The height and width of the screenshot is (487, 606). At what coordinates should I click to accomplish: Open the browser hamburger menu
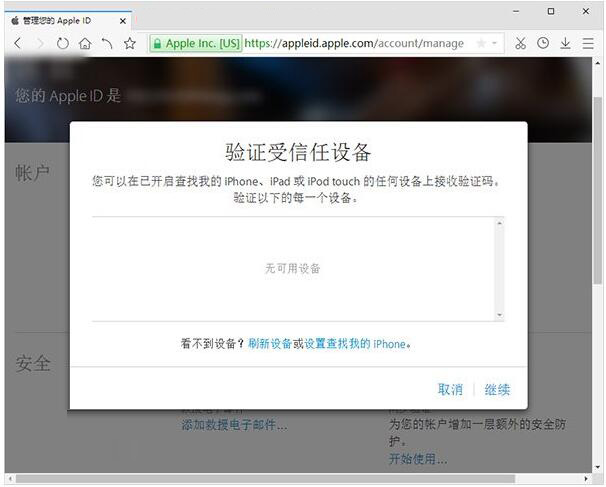point(587,43)
